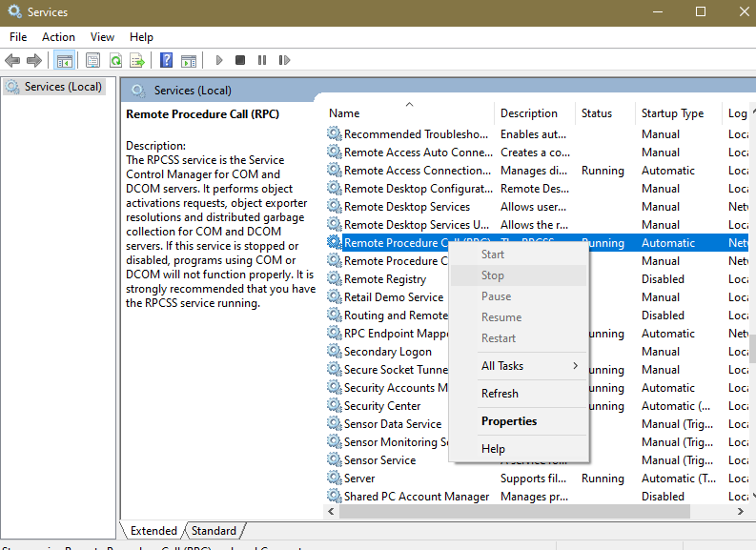
Task: Click the Stop Service square icon
Action: (x=240, y=60)
